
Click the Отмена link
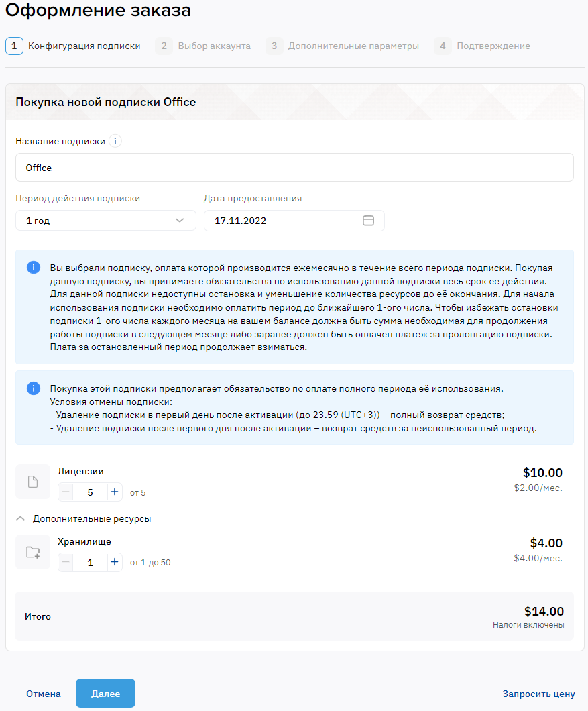coord(44,694)
